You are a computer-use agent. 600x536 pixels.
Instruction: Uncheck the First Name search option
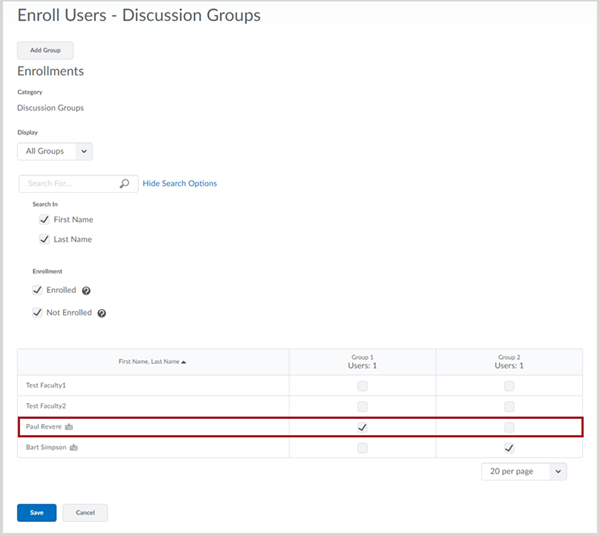[44, 220]
